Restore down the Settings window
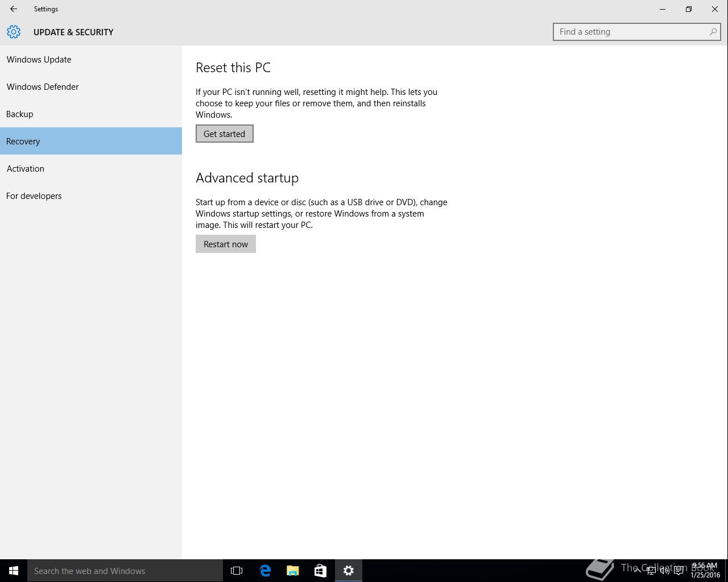Screen dimensions: 728x582 click(689, 9)
